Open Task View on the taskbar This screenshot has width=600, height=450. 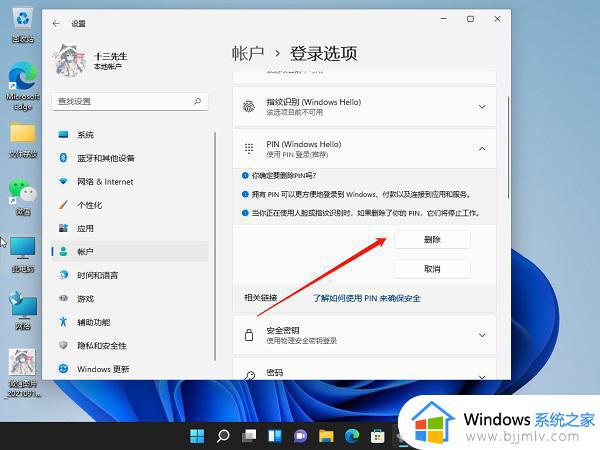coord(249,436)
